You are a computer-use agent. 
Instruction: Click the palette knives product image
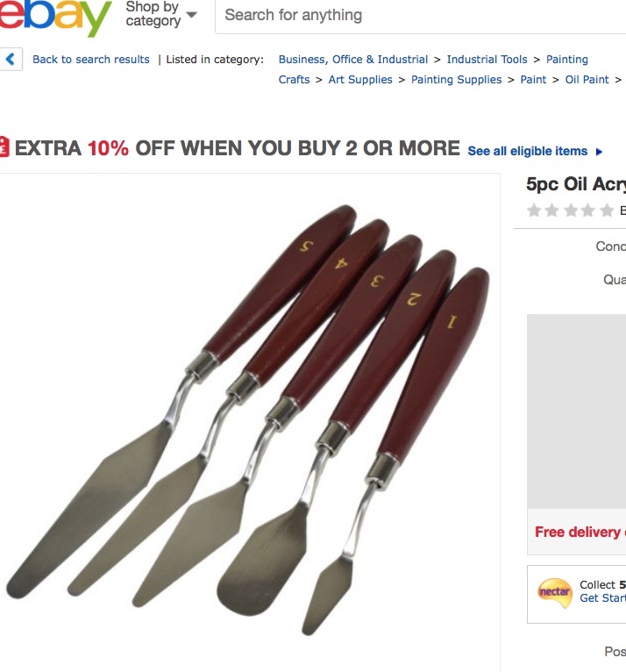click(248, 420)
